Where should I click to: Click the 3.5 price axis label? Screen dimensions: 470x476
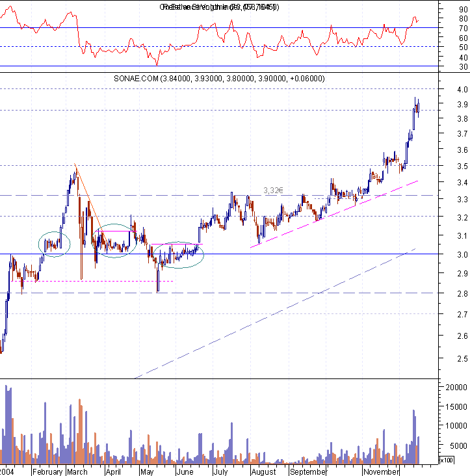point(462,166)
